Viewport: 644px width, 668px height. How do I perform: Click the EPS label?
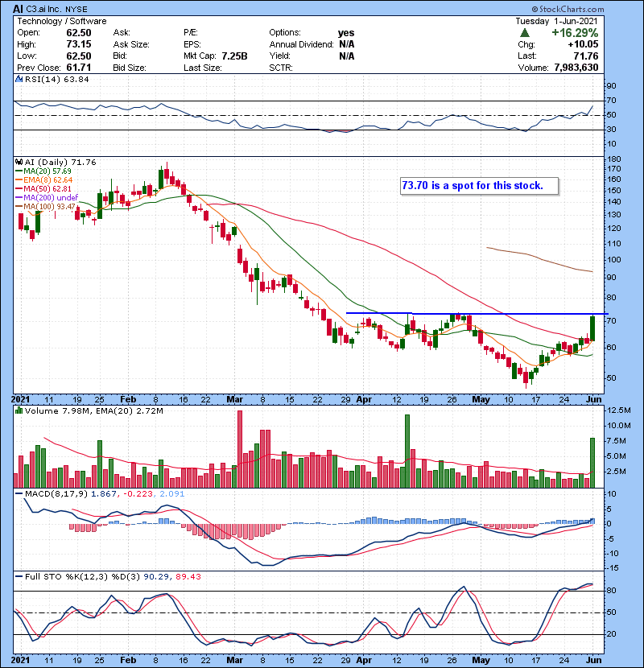pyautogui.click(x=192, y=44)
